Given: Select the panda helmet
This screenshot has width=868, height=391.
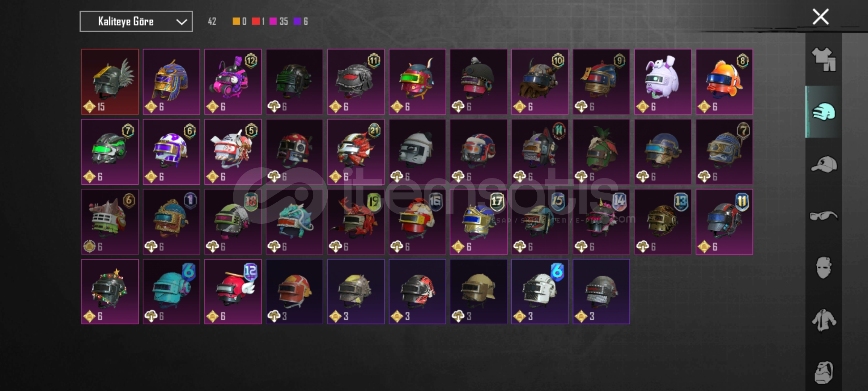Looking at the screenshot, I should point(417,152).
